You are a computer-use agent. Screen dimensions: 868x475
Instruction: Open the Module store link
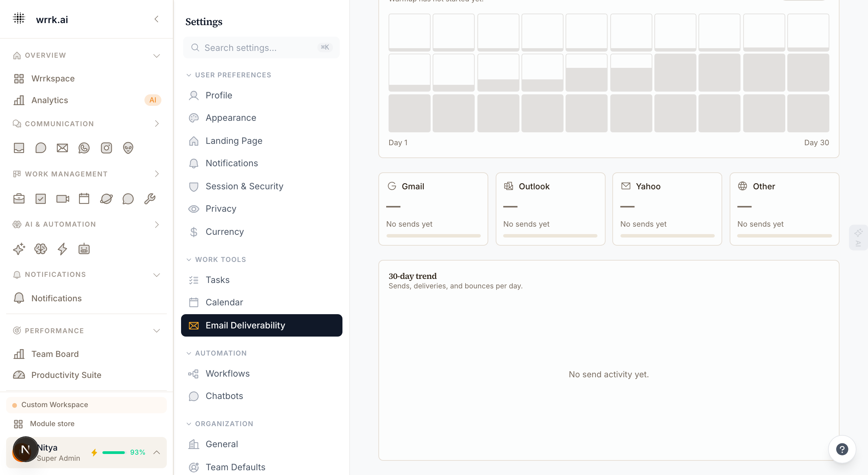click(52, 424)
